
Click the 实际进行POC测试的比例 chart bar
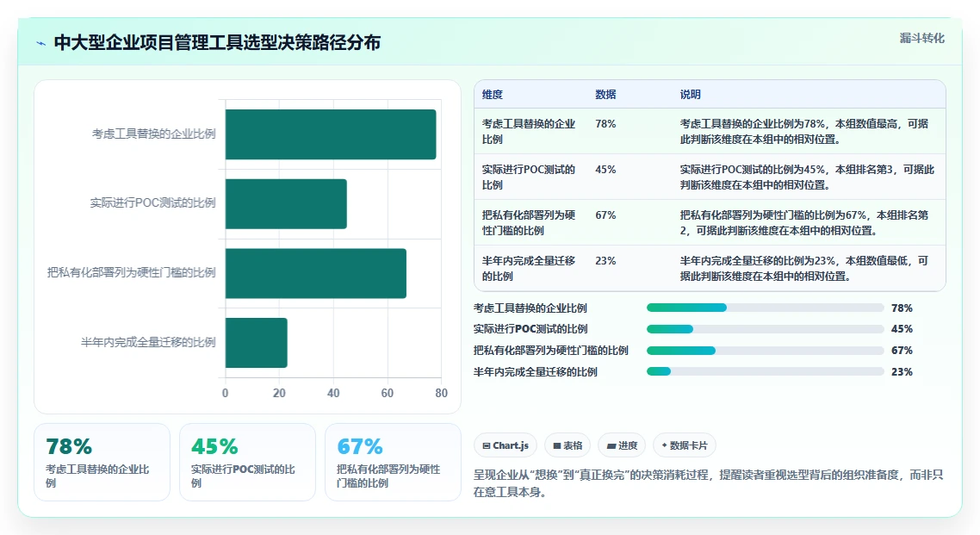tap(286, 204)
